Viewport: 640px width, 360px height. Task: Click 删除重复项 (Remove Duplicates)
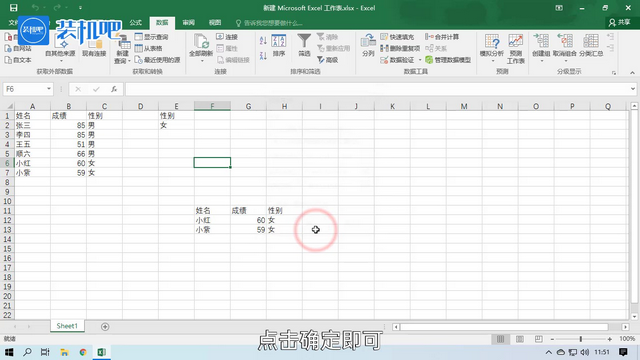coord(400,48)
